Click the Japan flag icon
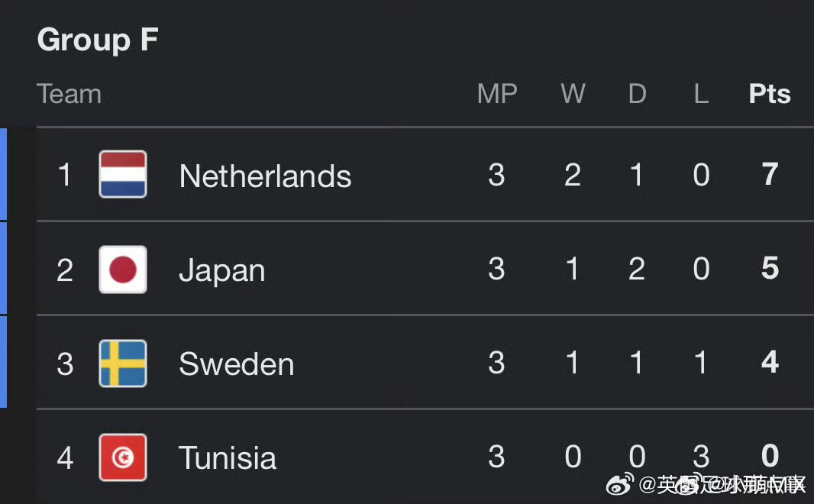The height and width of the screenshot is (504, 814). pyautogui.click(x=123, y=270)
